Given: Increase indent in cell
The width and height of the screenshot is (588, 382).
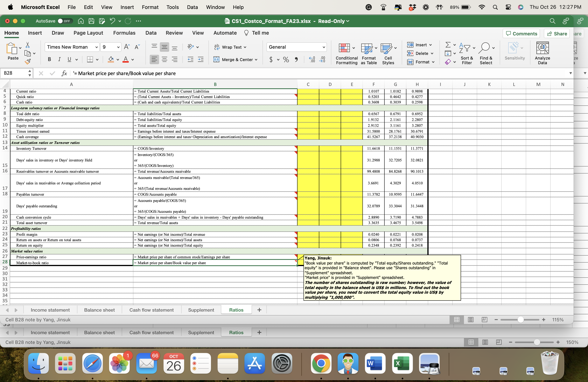Looking at the screenshot, I should point(201,59).
